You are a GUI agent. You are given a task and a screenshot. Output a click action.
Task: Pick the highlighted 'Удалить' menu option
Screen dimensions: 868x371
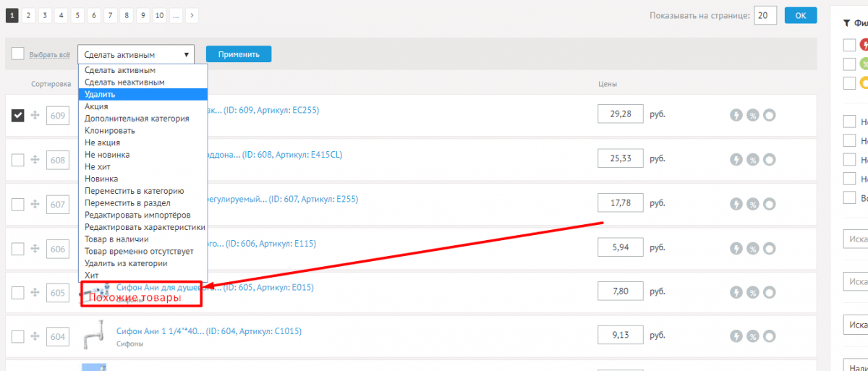point(100,94)
